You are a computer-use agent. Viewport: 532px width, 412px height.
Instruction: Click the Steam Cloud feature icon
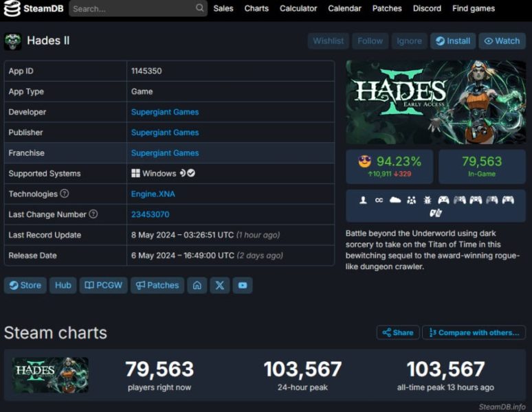click(395, 200)
